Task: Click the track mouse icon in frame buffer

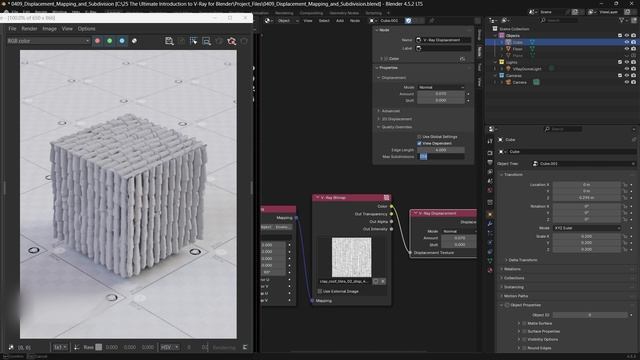Action: (194, 41)
